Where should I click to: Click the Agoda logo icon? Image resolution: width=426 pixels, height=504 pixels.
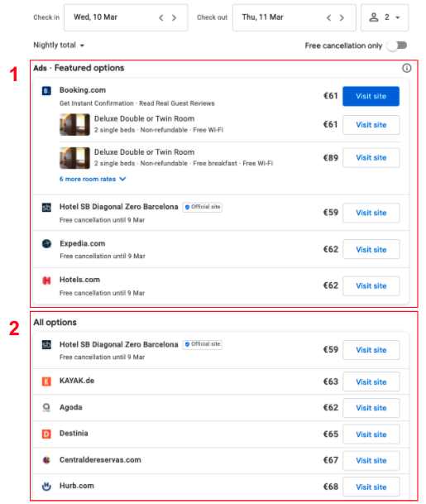[x=46, y=407]
